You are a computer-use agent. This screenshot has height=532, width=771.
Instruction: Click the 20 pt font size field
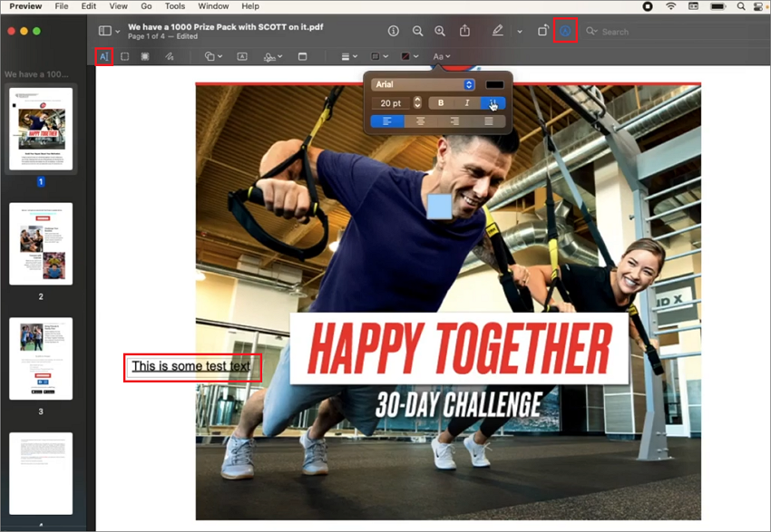coord(392,103)
